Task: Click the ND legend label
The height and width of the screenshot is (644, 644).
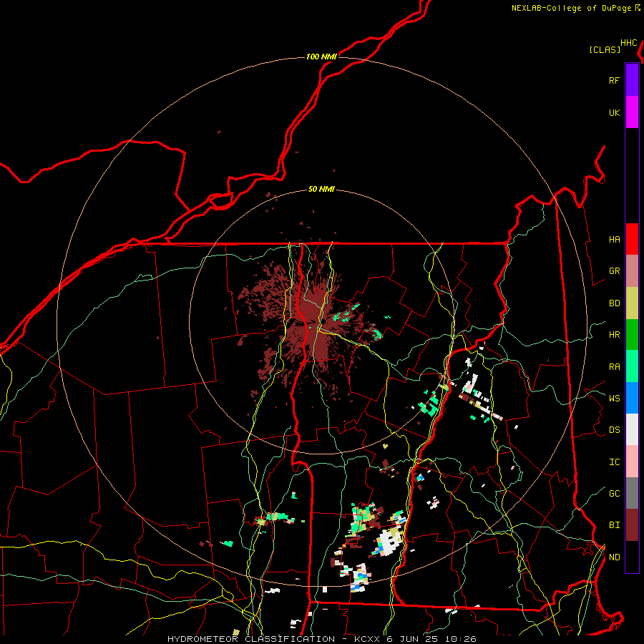Action: [x=614, y=557]
